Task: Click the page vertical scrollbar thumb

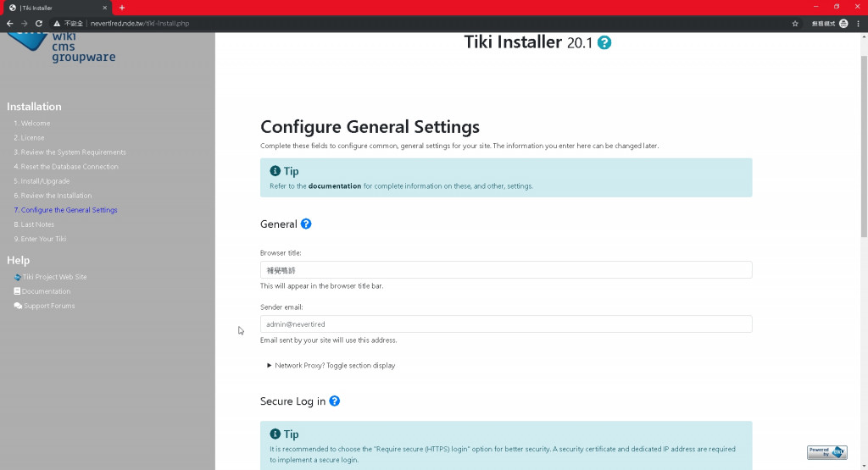Action: coord(864,147)
